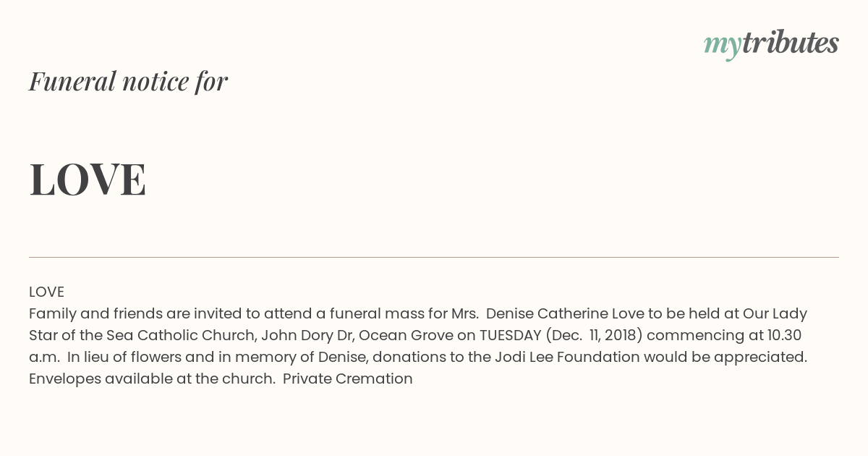
Task: Click the name Denise Catherine Love
Action: (561, 313)
